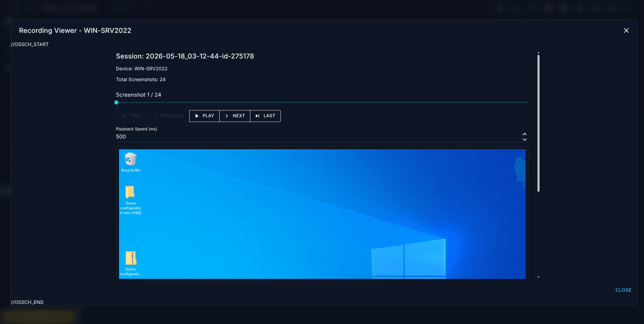Click the Windows logo in the screenshot preview
644x324 pixels.
pos(408,259)
